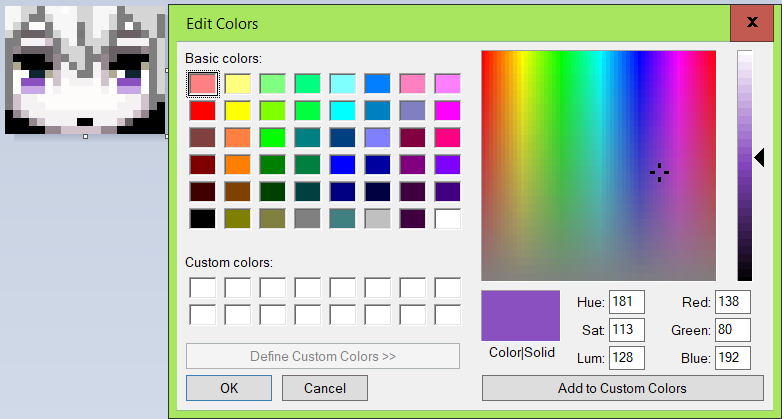
Task: Pick the bright magenta basic color swatch
Action: (x=447, y=110)
